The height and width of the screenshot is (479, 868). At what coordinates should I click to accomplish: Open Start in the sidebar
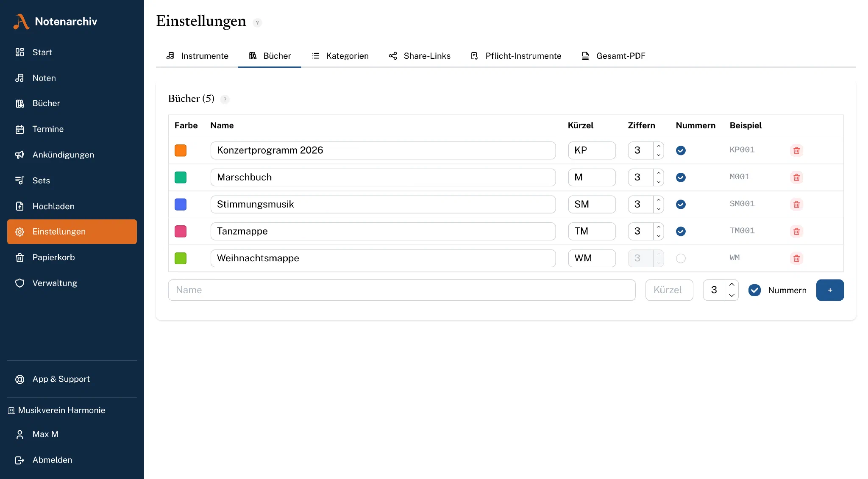tap(72, 52)
